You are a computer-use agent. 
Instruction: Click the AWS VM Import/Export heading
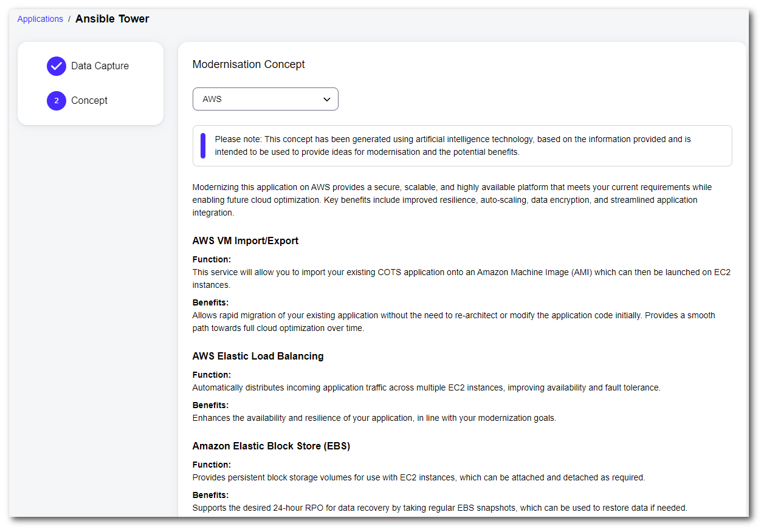[246, 241]
